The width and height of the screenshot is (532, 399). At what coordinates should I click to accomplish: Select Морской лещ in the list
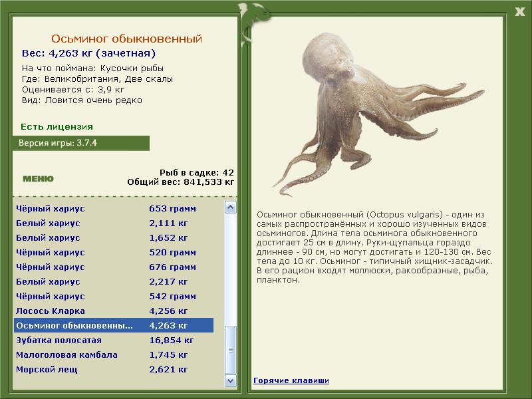pos(114,369)
